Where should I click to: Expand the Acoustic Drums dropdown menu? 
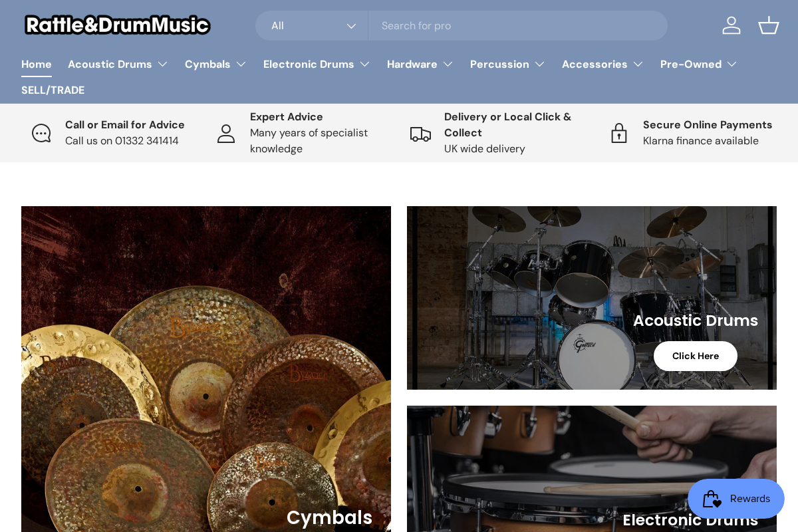pos(162,65)
